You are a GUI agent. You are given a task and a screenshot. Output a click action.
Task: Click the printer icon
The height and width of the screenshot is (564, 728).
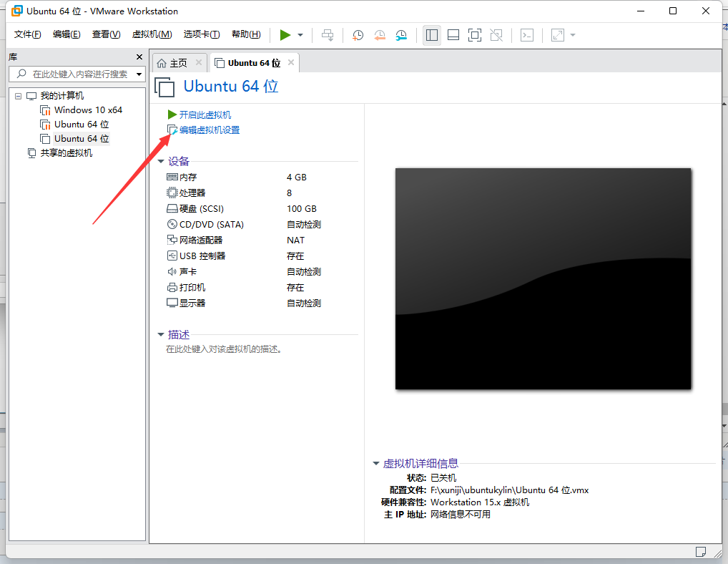point(172,288)
